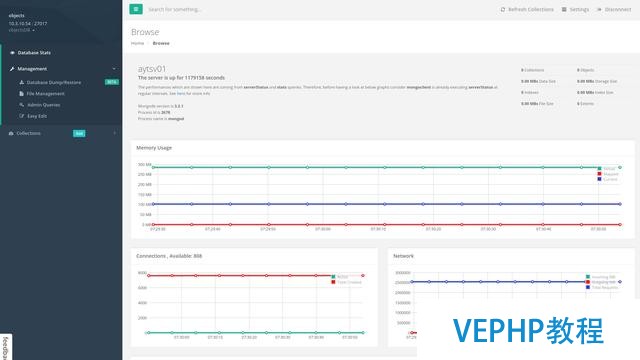Click the 'Index Size' stat
Screen dimensions: 640x360
coord(595,92)
